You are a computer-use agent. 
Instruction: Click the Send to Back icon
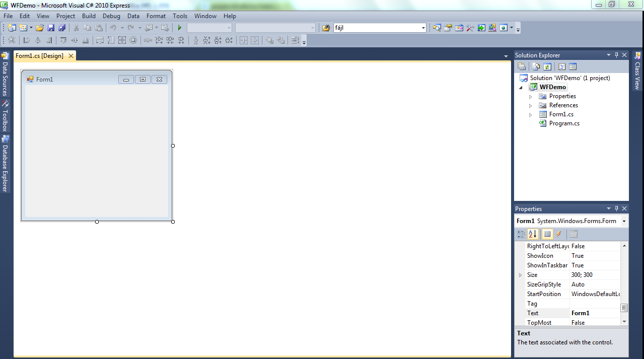[x=280, y=40]
